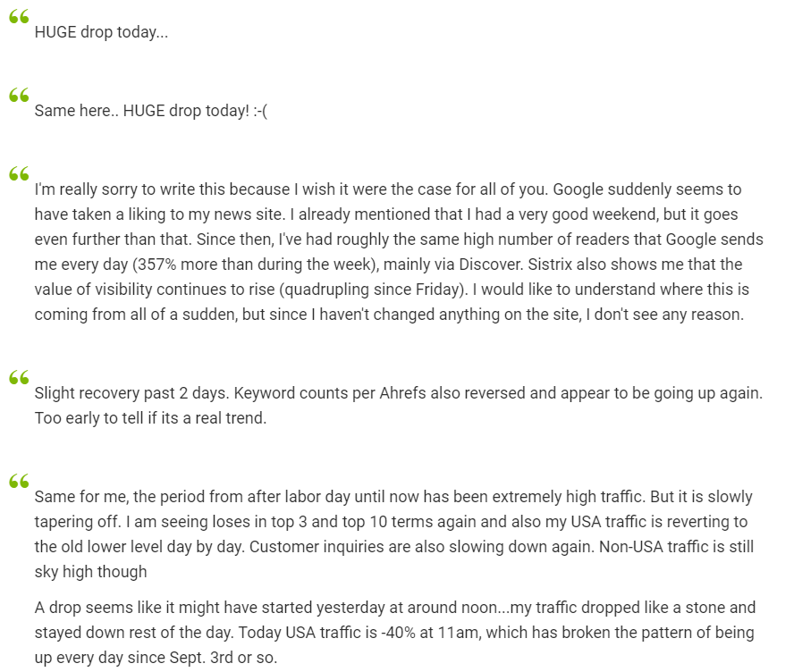Click the quote icon above "Slight recovery past 2 days"
802x672 pixels.
[x=19, y=378]
